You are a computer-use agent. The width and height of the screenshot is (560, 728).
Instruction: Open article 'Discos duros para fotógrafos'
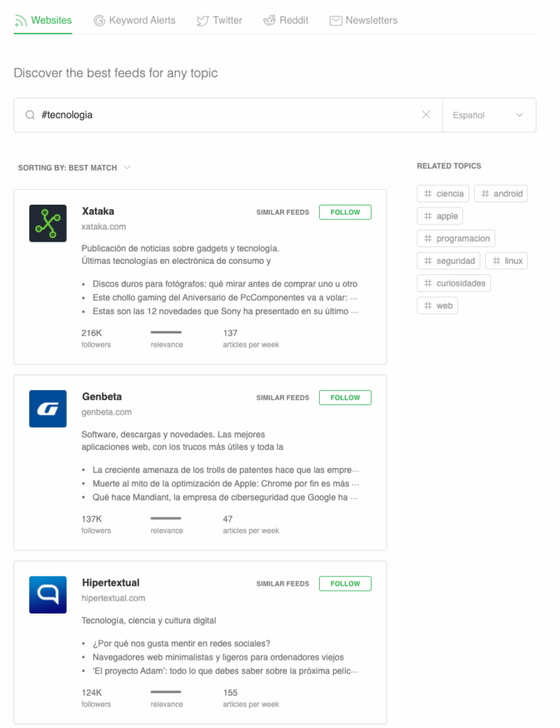[225, 284]
